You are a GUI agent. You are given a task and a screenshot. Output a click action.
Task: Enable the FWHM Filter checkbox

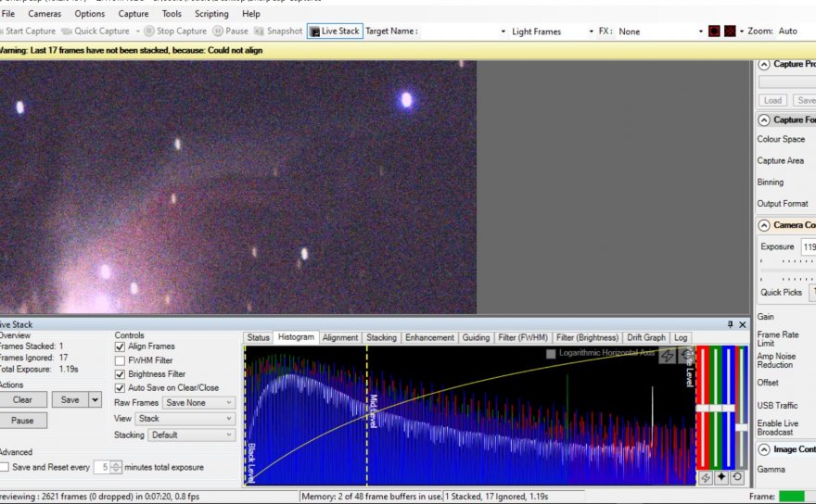120,360
